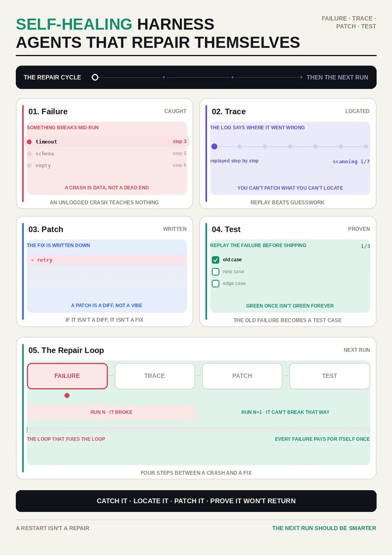Click the "- retry" diff line
Image resolution: width=392 pixels, height=555 pixels.
click(x=107, y=260)
